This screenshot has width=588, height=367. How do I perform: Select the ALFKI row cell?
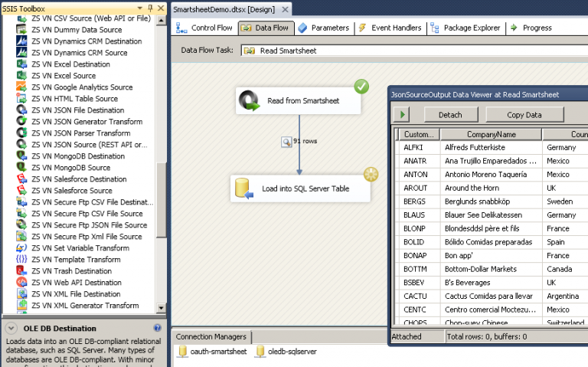(420, 147)
